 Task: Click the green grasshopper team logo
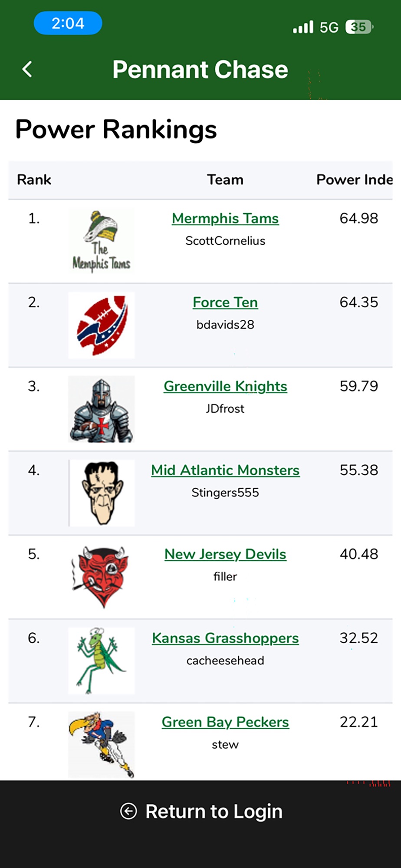coord(102,661)
